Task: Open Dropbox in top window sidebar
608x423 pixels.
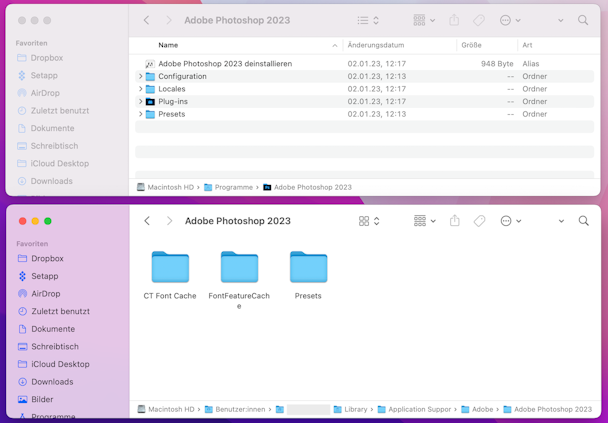Action: pos(40,58)
